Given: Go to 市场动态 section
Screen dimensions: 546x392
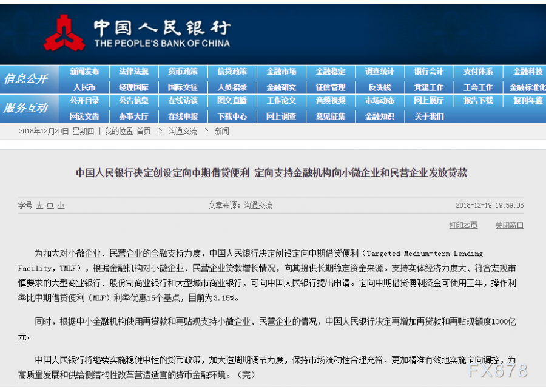Looking at the screenshot, I should click(380, 101).
